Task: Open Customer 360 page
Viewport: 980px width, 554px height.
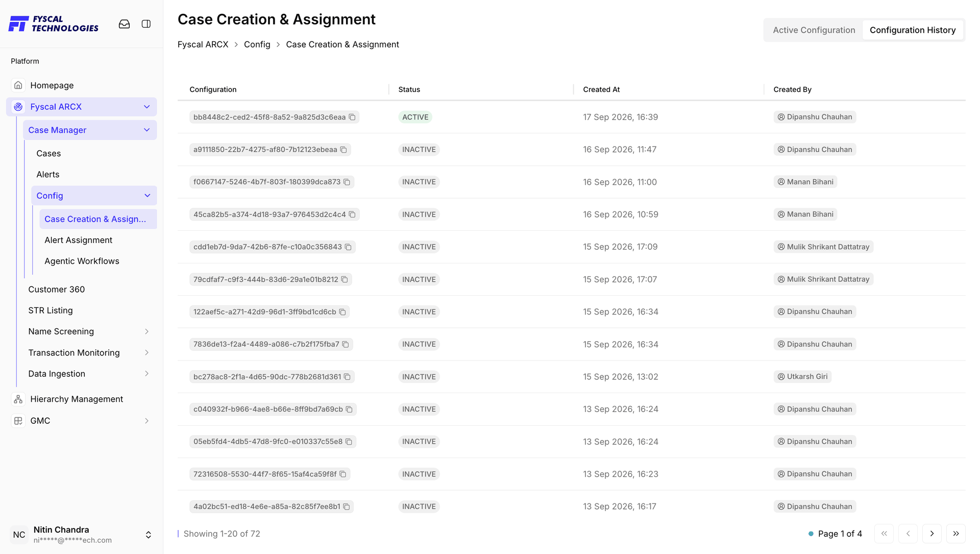Action: [x=56, y=289]
